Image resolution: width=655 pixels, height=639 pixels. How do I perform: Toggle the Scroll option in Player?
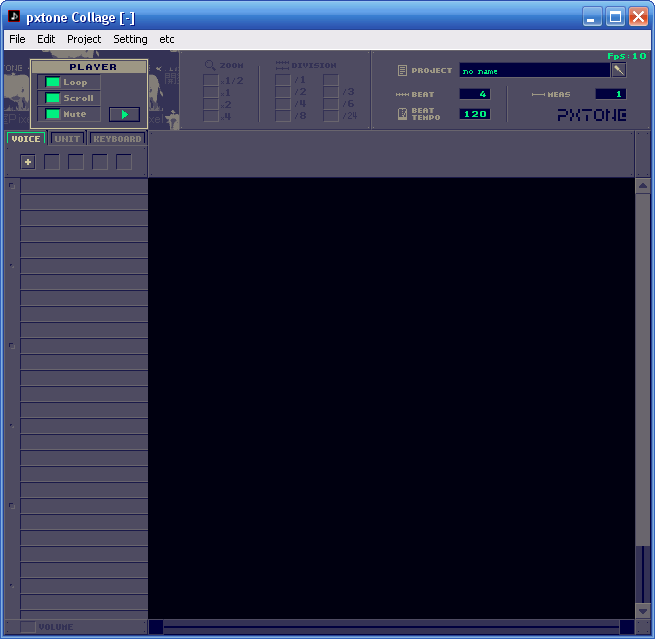tap(53, 98)
